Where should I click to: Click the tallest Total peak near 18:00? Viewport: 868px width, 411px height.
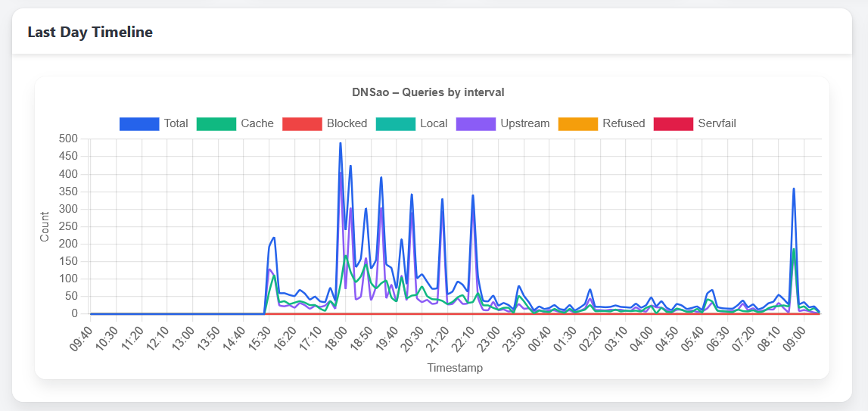341,143
